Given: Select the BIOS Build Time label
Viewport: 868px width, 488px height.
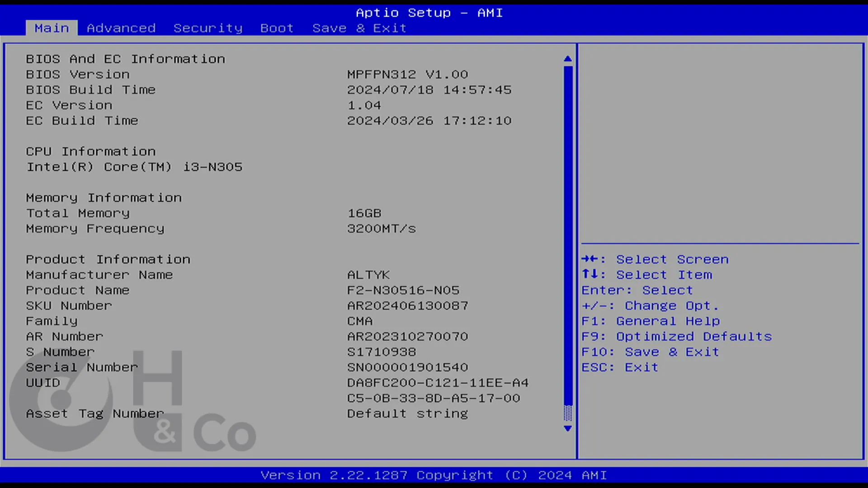Looking at the screenshot, I should click(x=90, y=89).
